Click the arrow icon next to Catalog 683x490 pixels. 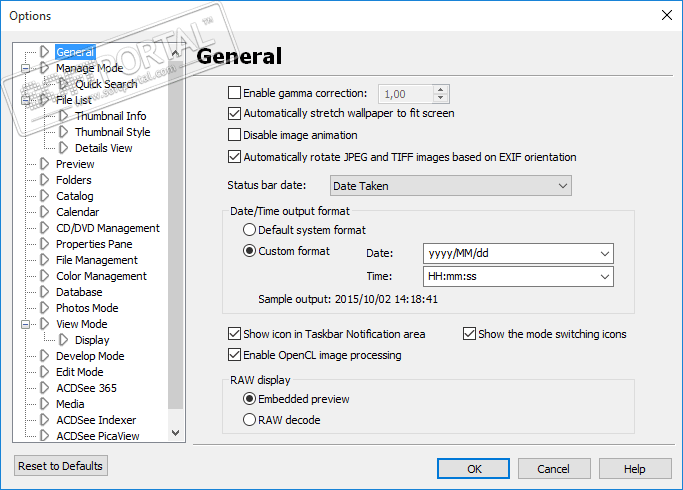click(x=44, y=196)
